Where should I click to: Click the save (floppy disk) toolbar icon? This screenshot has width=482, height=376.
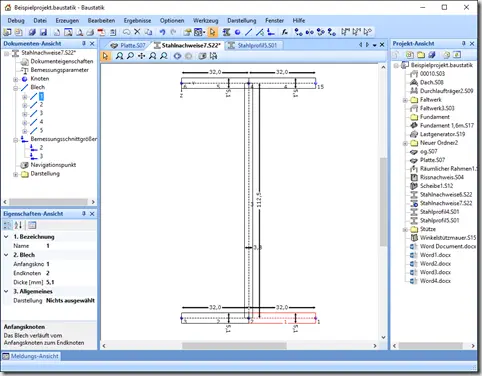click(43, 32)
